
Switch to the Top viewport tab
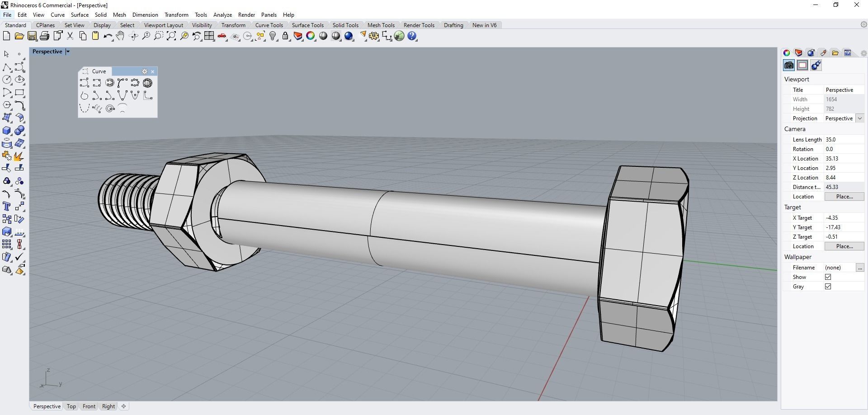(71, 406)
